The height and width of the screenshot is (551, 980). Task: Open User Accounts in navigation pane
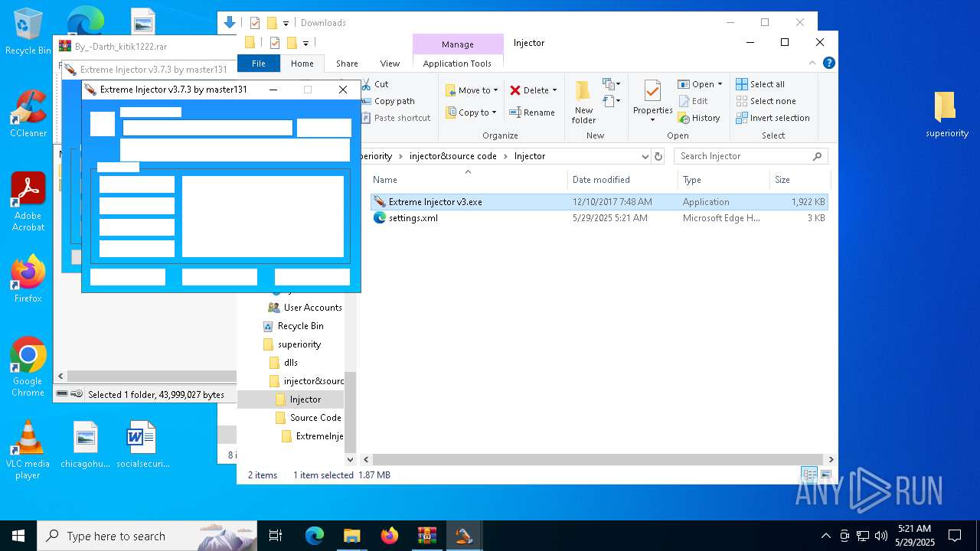(x=305, y=308)
